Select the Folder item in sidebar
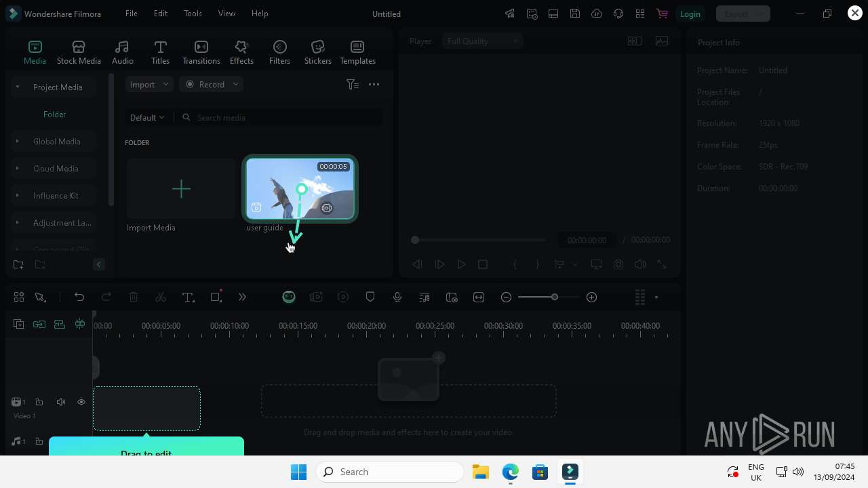868x488 pixels. pyautogui.click(x=54, y=114)
